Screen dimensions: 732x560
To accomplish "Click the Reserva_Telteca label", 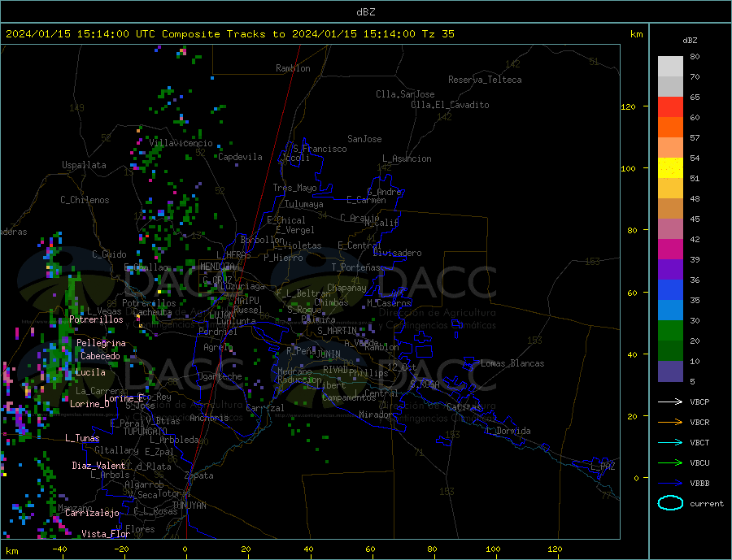I will pos(485,80).
